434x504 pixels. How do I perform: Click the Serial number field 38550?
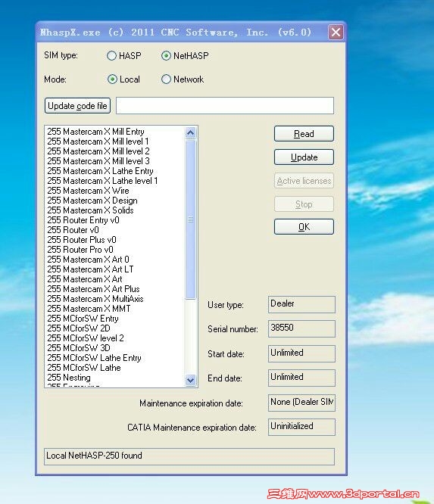tap(301, 328)
